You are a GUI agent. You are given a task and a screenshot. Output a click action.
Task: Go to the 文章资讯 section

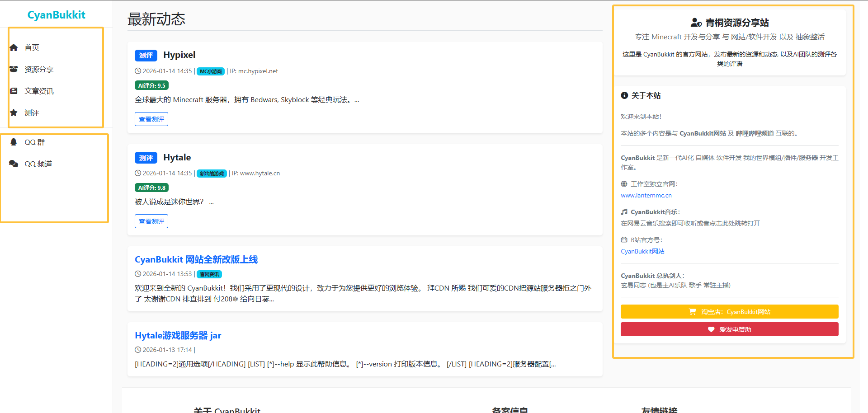(x=39, y=91)
